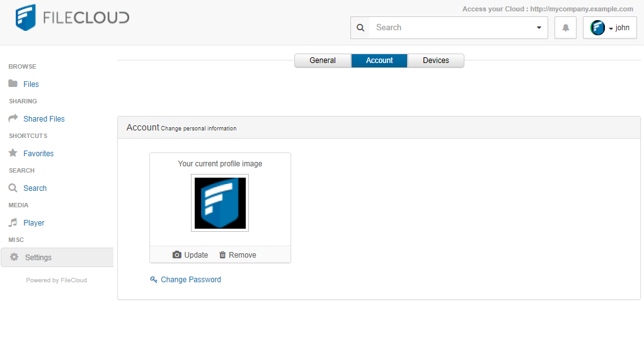Update the profile image
The height and width of the screenshot is (344, 644).
tap(190, 255)
